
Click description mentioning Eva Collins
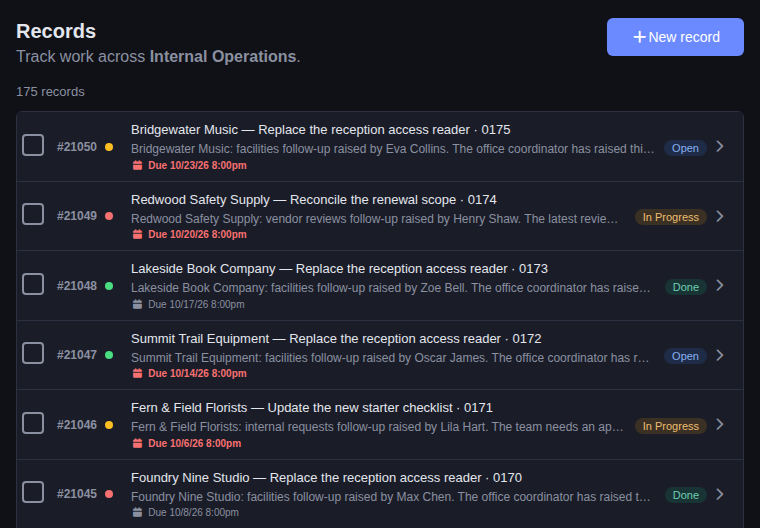[393, 149]
